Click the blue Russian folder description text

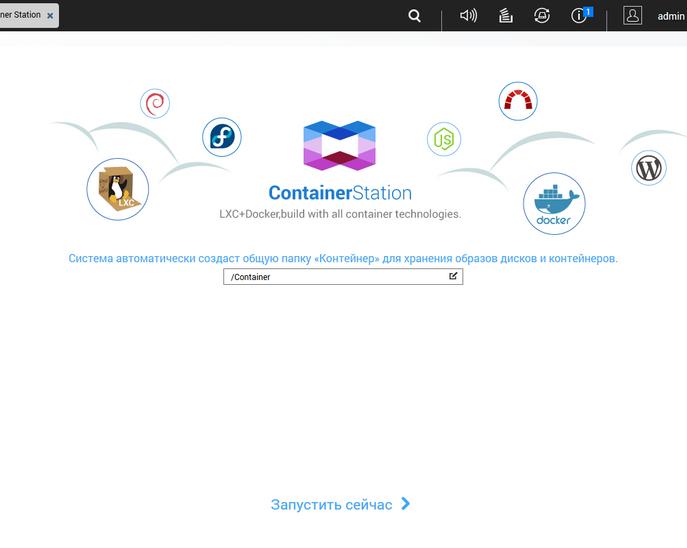(343, 258)
